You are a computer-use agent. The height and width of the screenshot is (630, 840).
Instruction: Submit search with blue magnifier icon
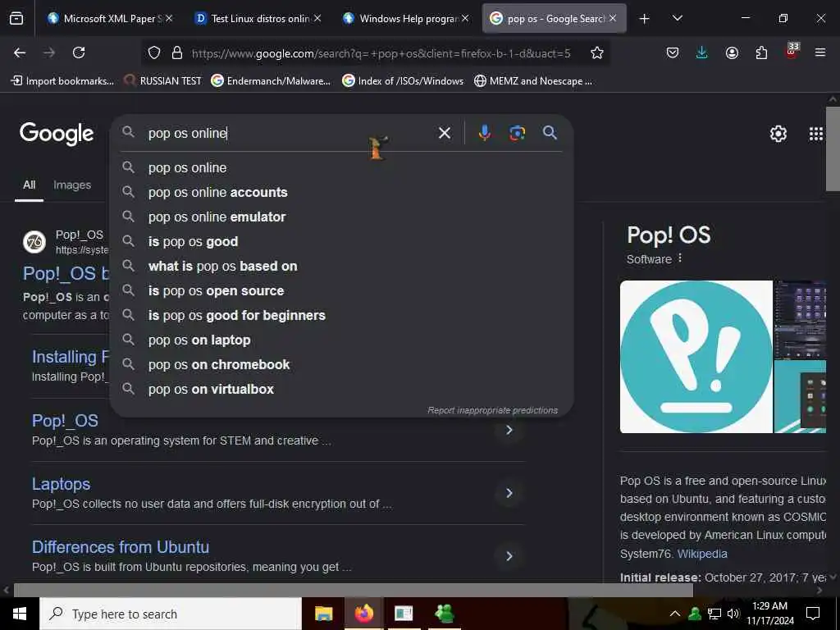click(550, 132)
